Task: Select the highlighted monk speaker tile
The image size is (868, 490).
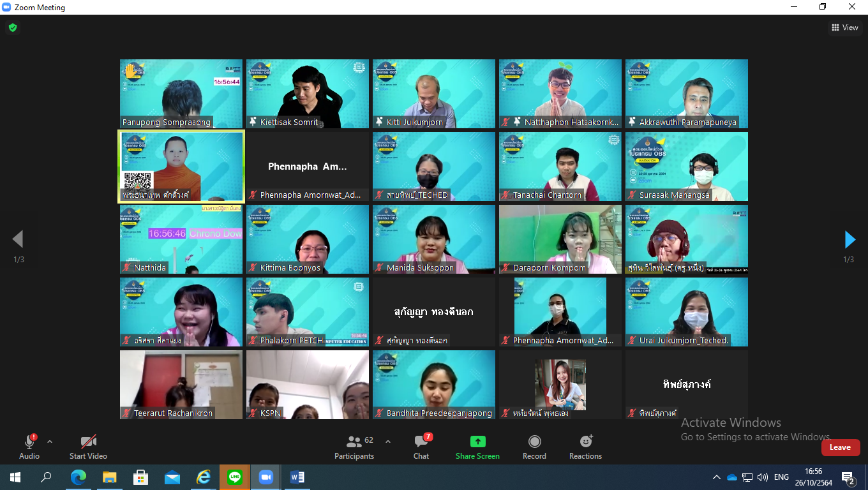Action: point(181,167)
